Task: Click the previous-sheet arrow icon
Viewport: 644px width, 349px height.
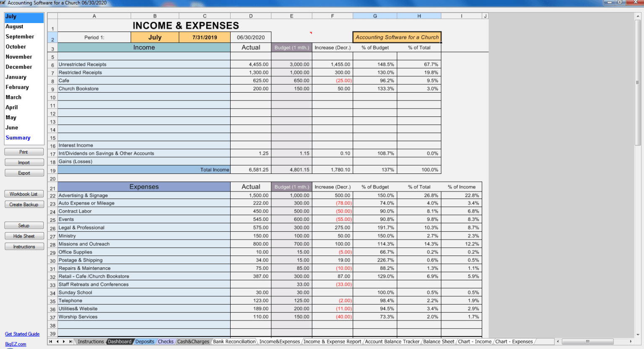Action: click(57, 341)
